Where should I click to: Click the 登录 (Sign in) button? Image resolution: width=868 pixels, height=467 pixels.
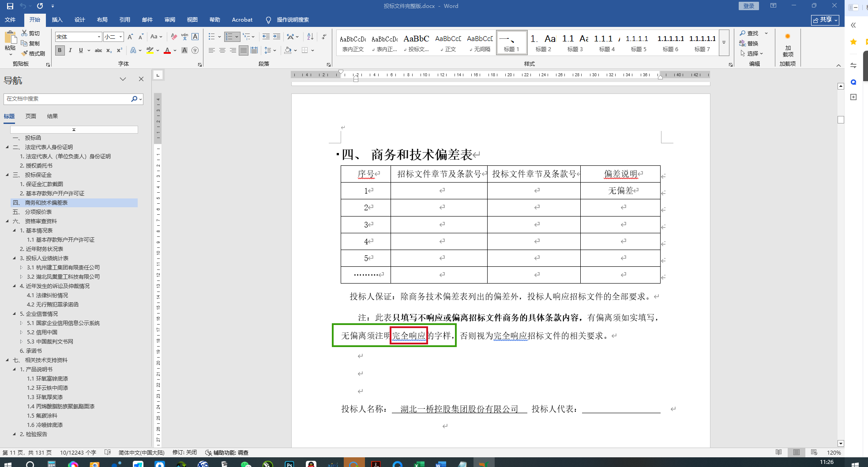click(749, 6)
